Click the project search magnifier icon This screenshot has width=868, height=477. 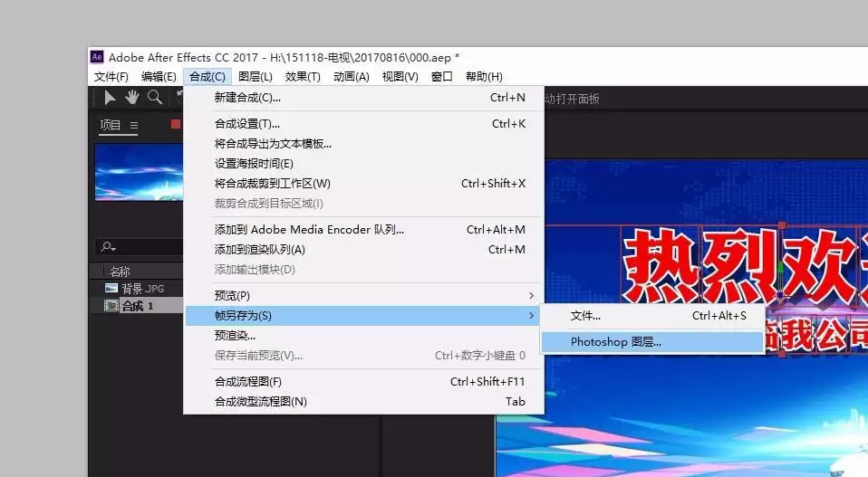(x=108, y=246)
